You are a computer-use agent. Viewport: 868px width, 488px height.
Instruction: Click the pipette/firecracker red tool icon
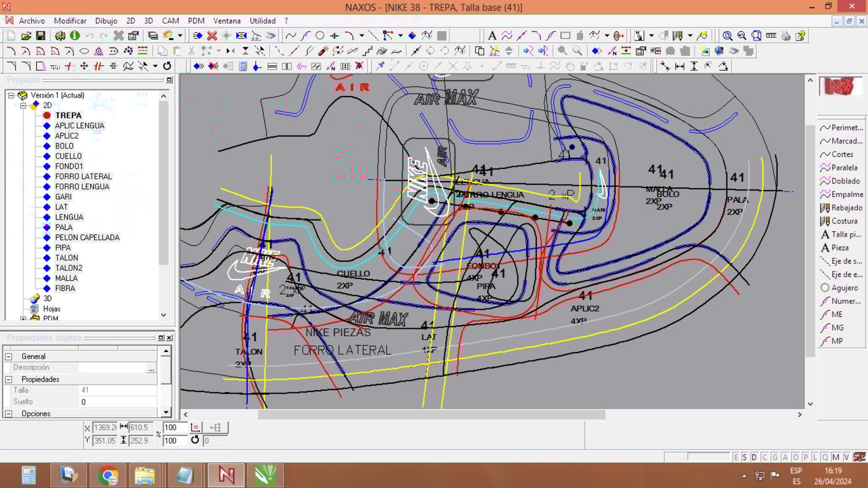[x=323, y=51]
